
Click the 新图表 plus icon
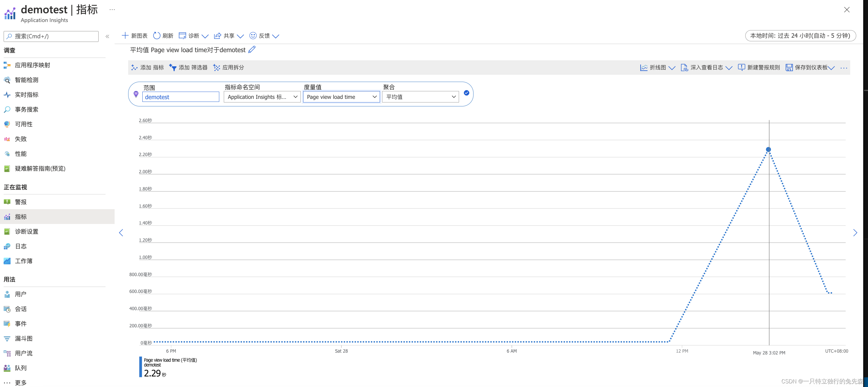pyautogui.click(x=125, y=35)
